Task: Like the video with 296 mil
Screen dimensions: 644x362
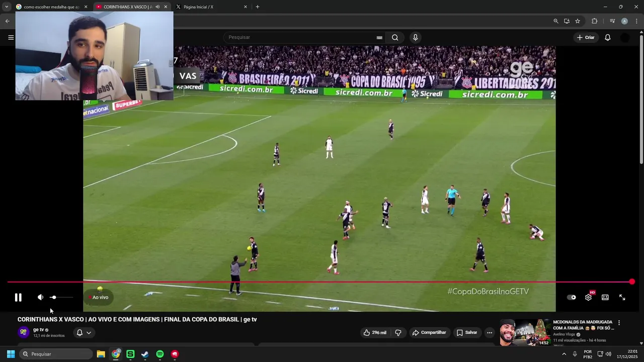Action: coord(375,332)
